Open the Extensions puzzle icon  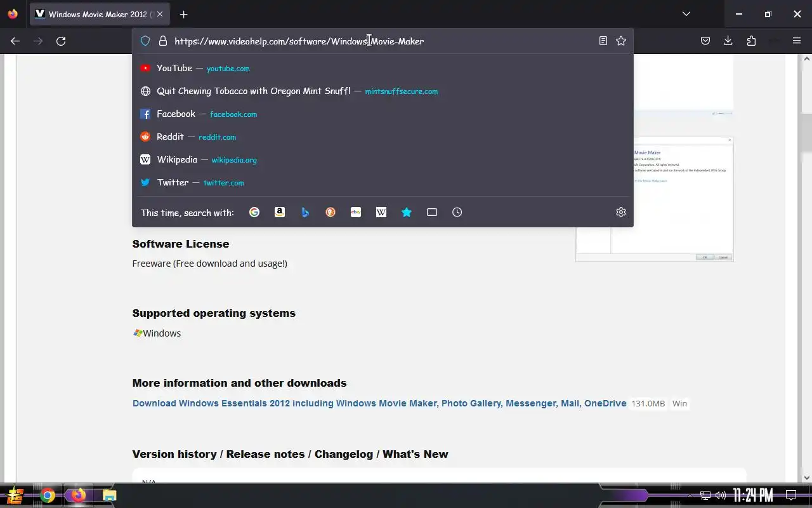click(x=751, y=41)
